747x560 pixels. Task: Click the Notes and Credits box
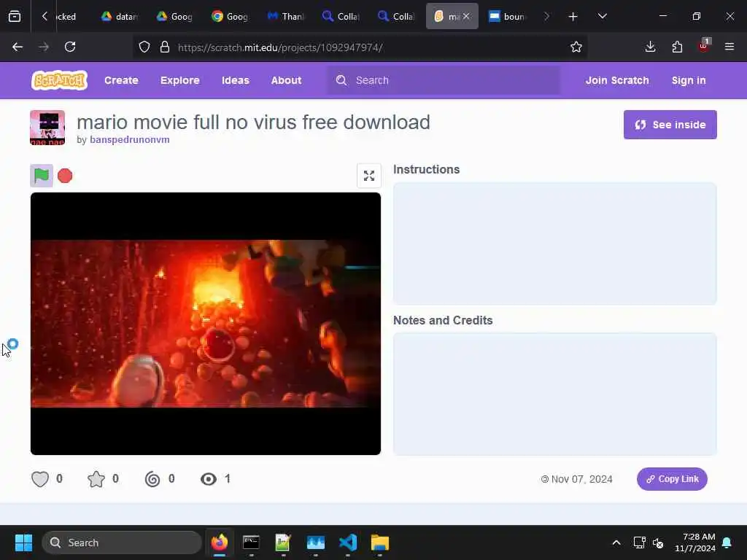(554, 394)
